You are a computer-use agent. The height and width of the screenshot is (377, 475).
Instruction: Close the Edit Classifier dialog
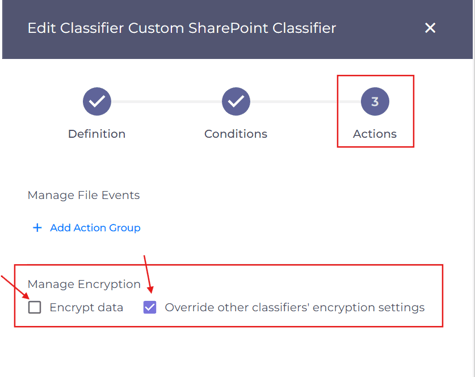(x=430, y=28)
